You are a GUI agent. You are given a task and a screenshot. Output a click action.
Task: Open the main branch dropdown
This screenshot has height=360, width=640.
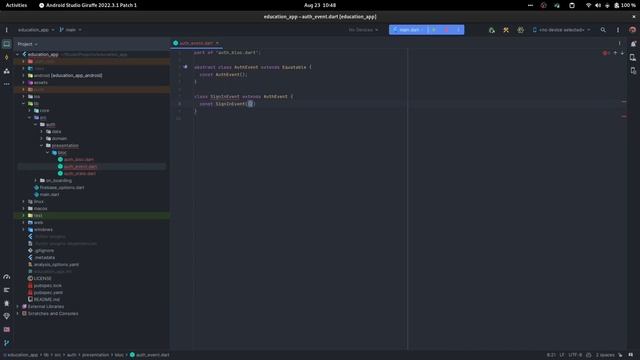tap(70, 30)
